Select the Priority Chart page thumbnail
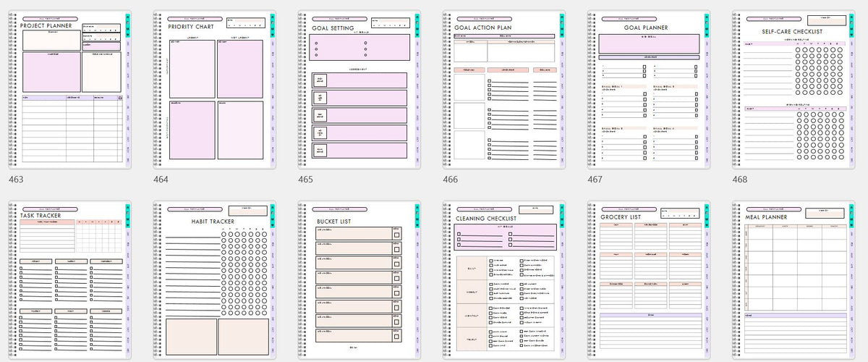The height and width of the screenshot is (362, 868). click(214, 90)
